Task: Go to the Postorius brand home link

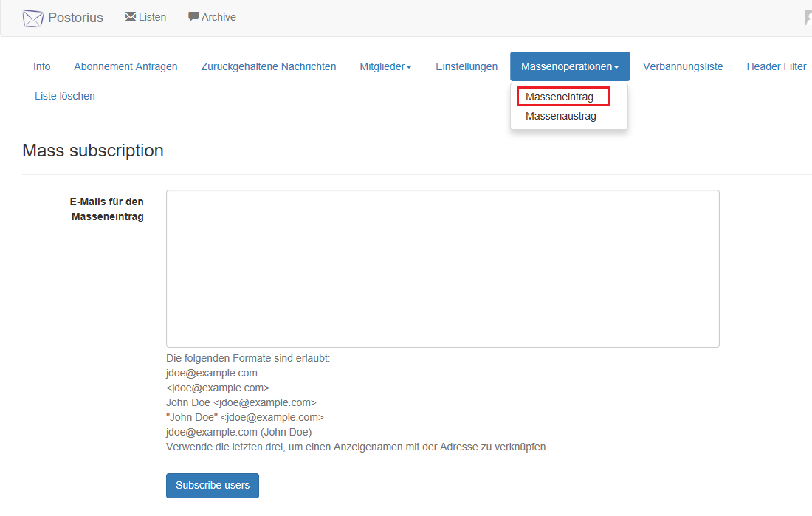Action: pyautogui.click(x=75, y=18)
